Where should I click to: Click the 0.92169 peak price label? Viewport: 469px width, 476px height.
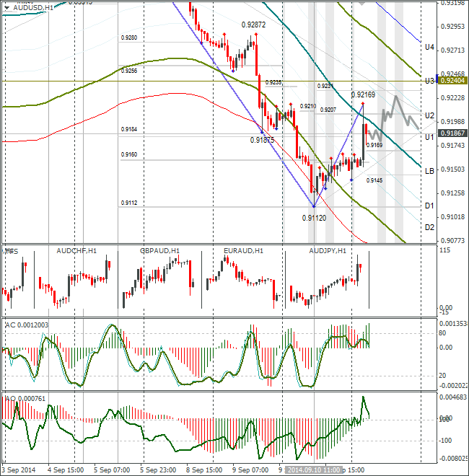[x=363, y=94]
